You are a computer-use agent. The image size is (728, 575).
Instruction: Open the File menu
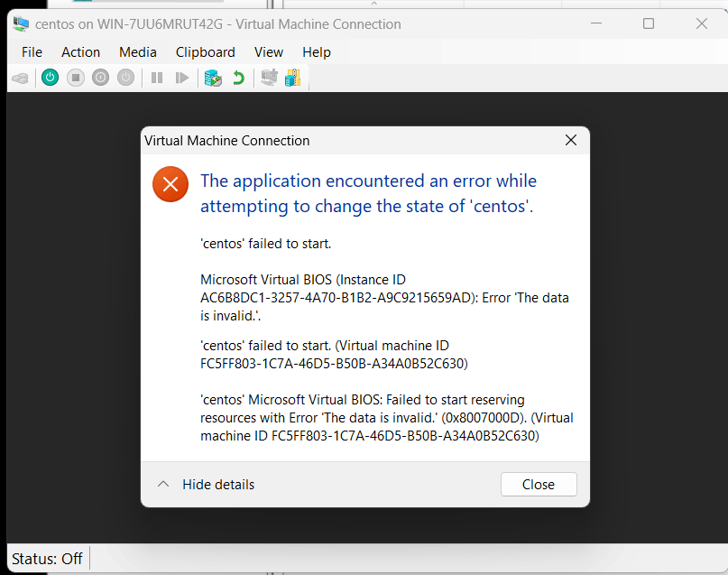[32, 52]
